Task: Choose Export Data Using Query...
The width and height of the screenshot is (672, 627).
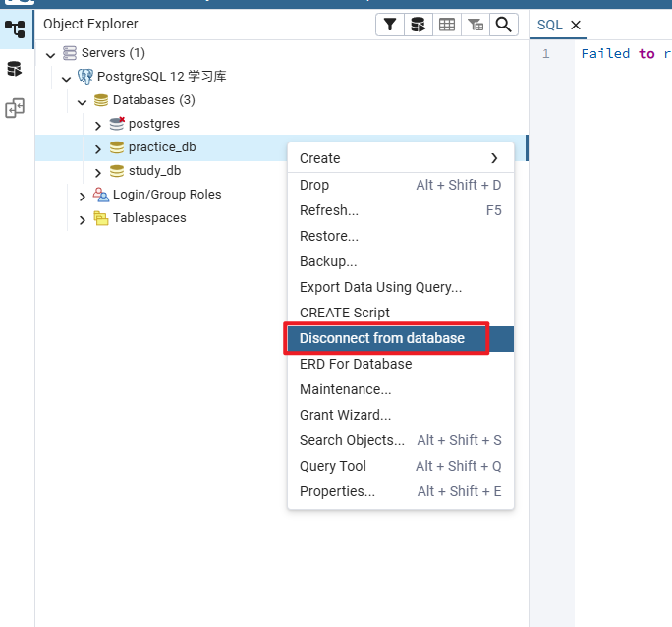Action: point(401,287)
